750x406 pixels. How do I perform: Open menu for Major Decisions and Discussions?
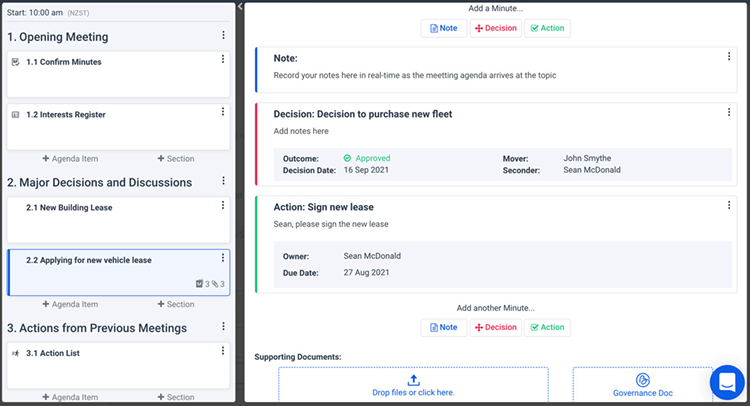[x=223, y=182]
